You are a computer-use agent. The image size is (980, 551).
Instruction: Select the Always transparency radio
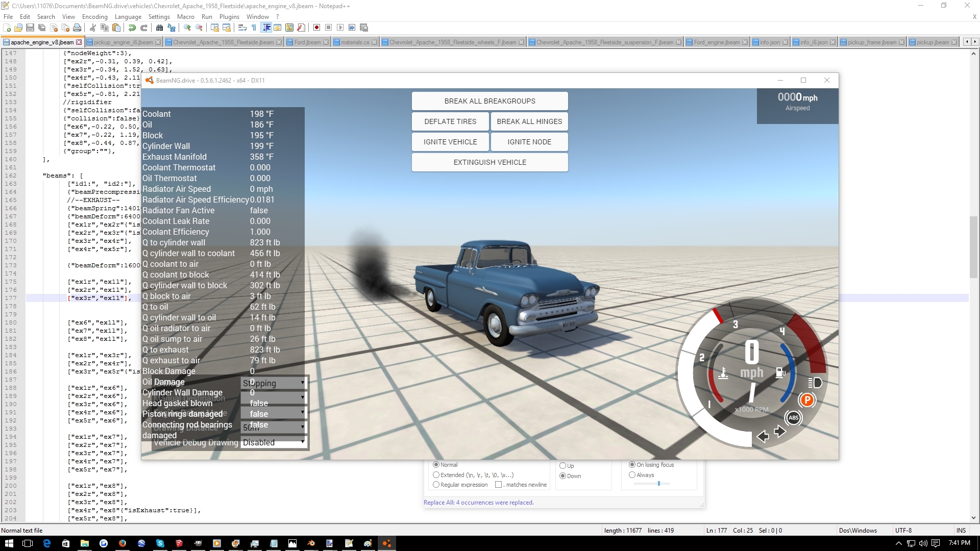632,475
